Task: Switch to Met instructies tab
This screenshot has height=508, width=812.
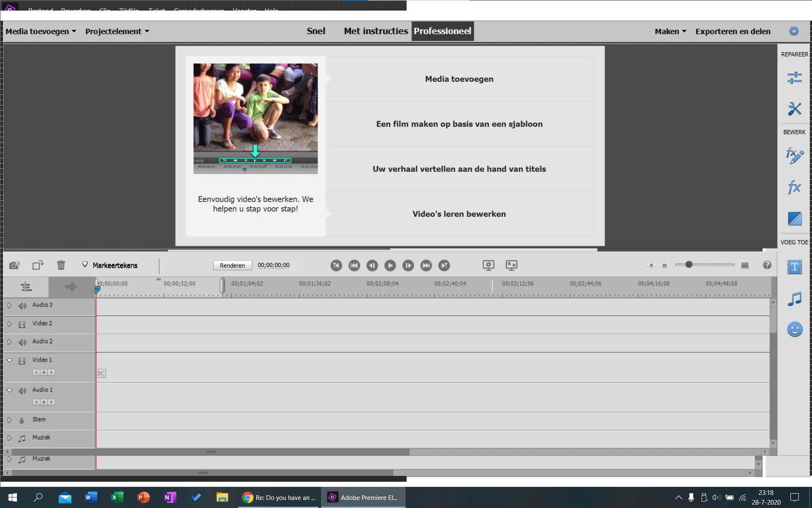Action: pos(376,31)
